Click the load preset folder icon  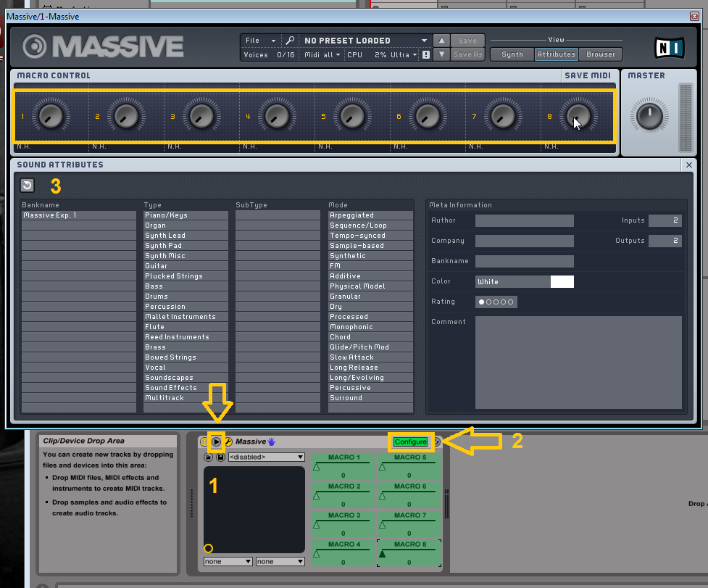(x=208, y=457)
